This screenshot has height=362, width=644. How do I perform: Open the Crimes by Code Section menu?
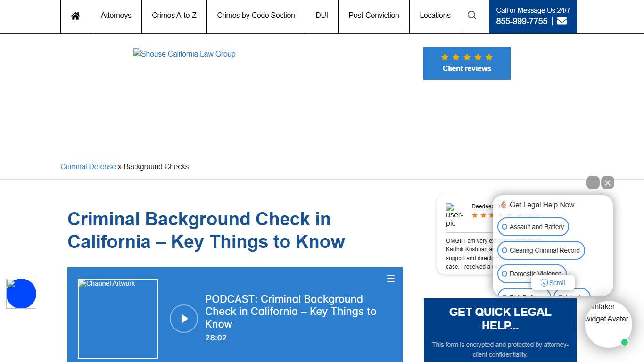pyautogui.click(x=256, y=15)
